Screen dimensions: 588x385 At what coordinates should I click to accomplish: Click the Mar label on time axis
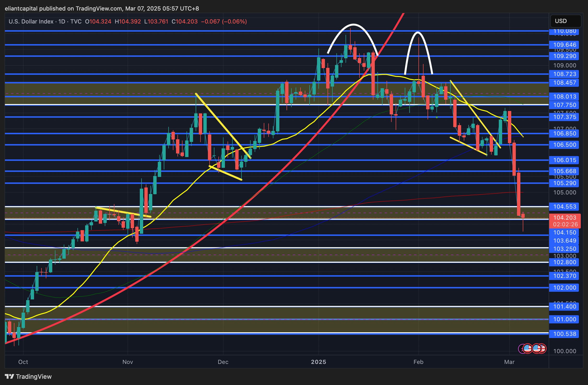[509, 362]
